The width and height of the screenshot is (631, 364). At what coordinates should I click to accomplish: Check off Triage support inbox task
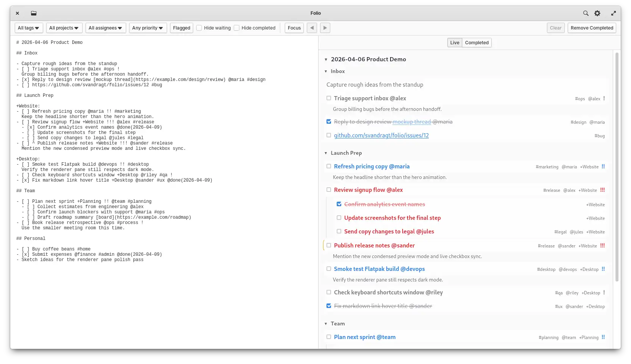point(329,98)
